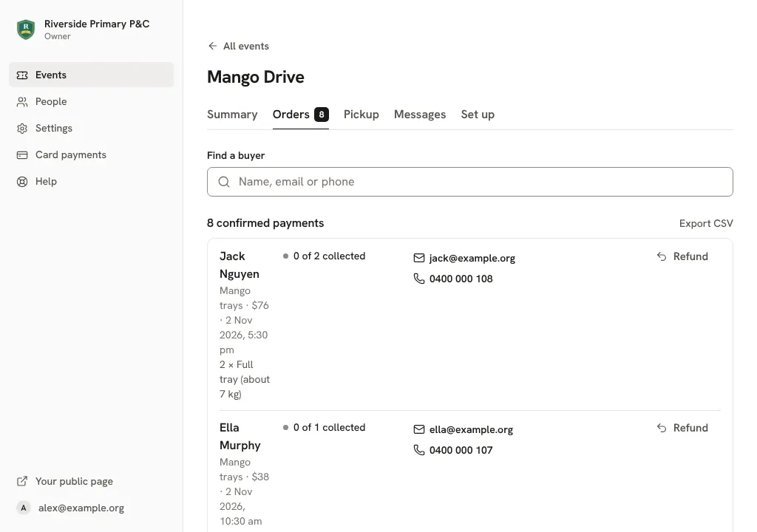Click the Orders count badge showing 8
Viewport: 757px width, 532px height.
[x=322, y=115]
